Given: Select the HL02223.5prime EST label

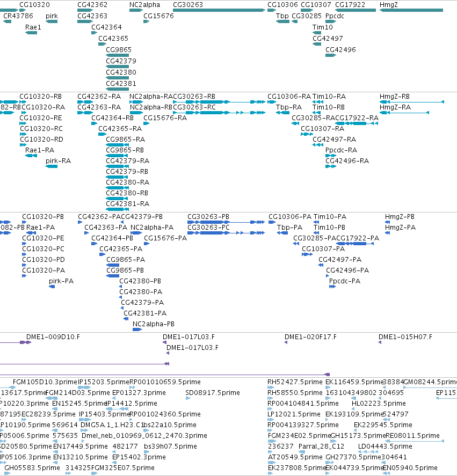Looking at the screenshot, I should coord(379,403).
